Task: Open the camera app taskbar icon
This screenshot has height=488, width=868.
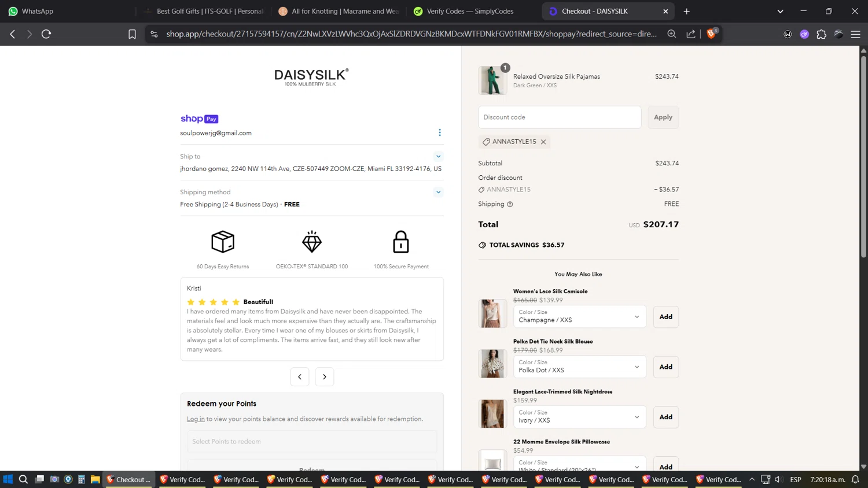Action: pyautogui.click(x=54, y=479)
